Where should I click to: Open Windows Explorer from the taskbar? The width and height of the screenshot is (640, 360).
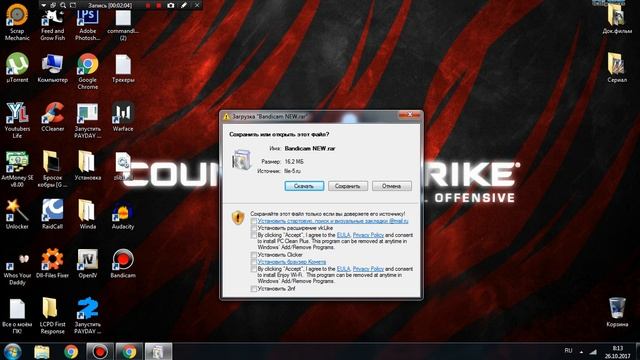(x=42, y=351)
